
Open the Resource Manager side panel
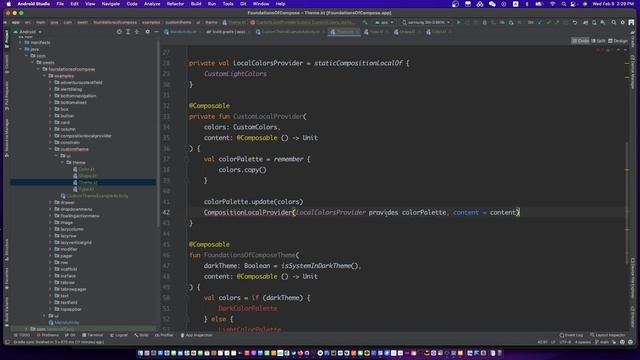(7, 138)
